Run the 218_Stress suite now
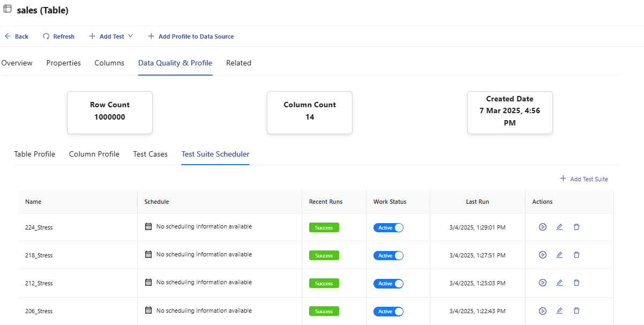The image size is (644, 325). (542, 255)
